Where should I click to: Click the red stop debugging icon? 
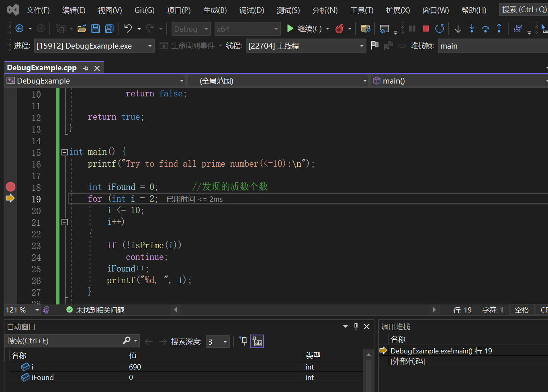pyautogui.click(x=426, y=29)
